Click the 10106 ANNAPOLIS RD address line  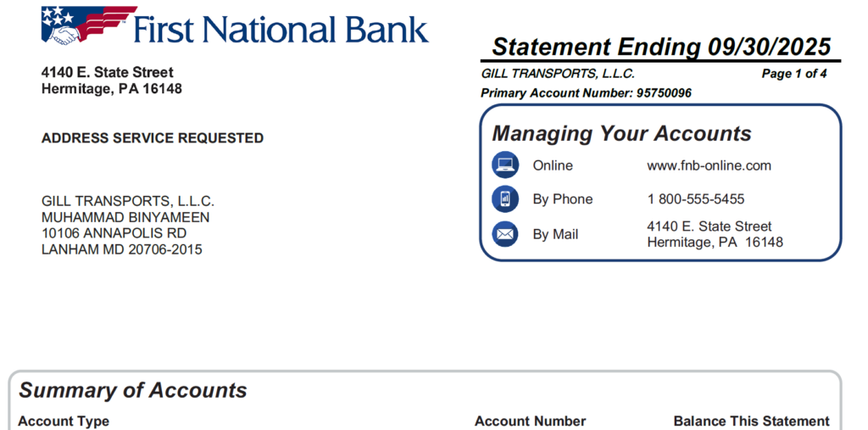coord(114,233)
